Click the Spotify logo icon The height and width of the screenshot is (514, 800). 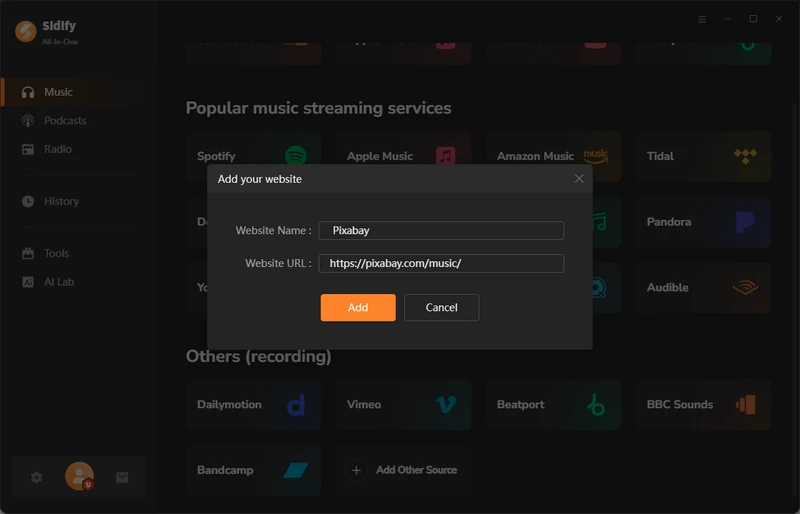(x=295, y=155)
